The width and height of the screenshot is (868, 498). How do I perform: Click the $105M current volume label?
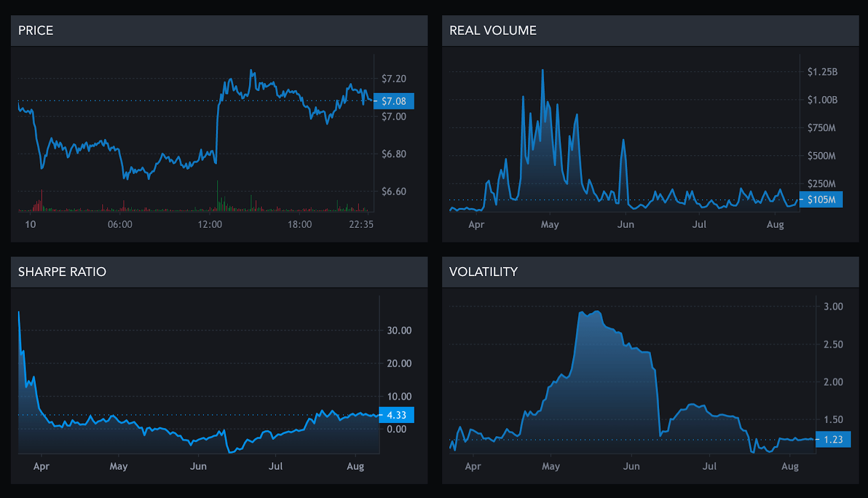pyautogui.click(x=821, y=200)
